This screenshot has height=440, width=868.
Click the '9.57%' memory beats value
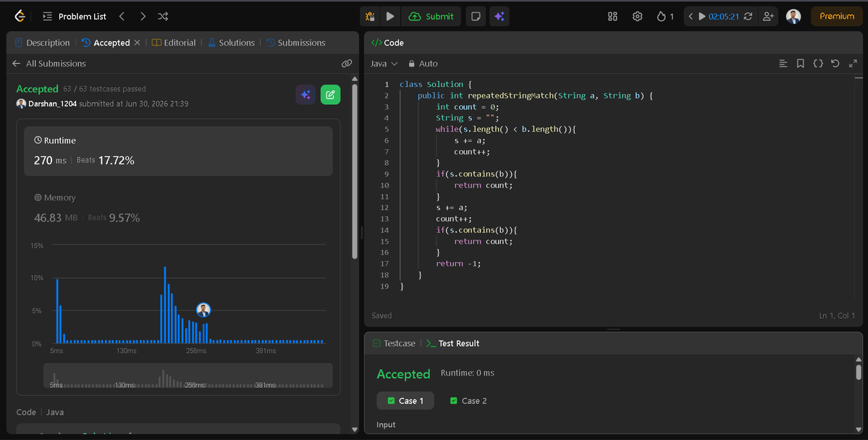coord(124,218)
